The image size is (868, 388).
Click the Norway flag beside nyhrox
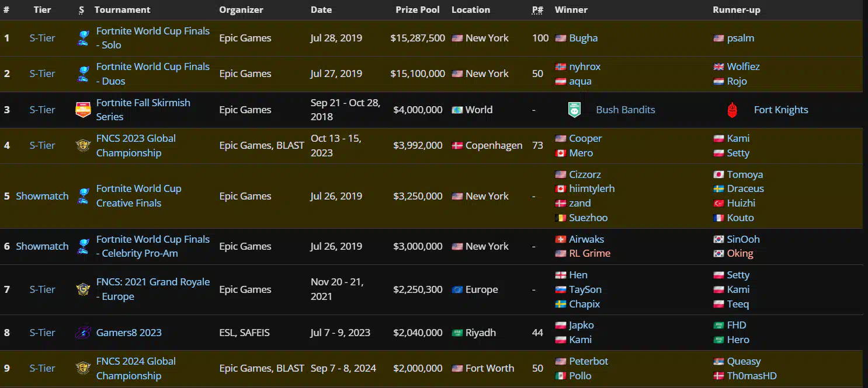[561, 67]
